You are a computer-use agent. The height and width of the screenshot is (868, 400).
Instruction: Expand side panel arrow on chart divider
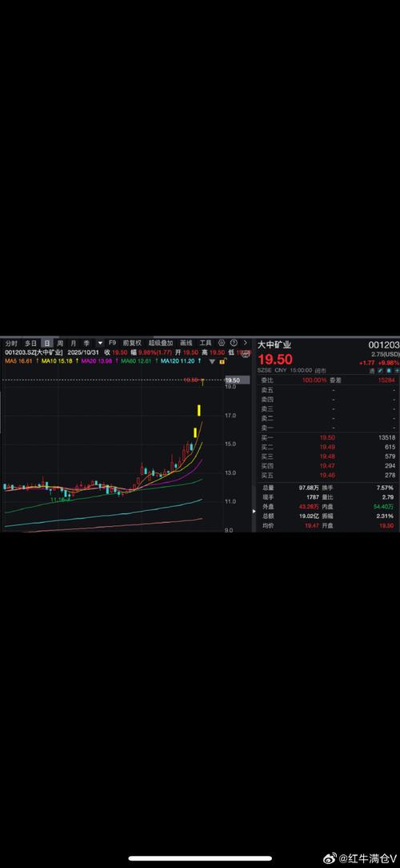(x=254, y=511)
